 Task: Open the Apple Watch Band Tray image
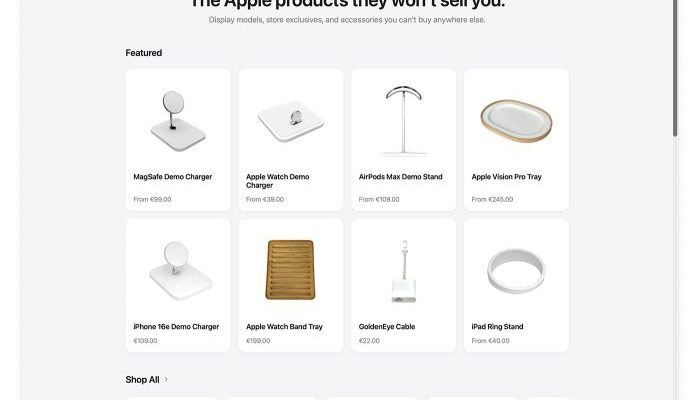click(x=291, y=270)
